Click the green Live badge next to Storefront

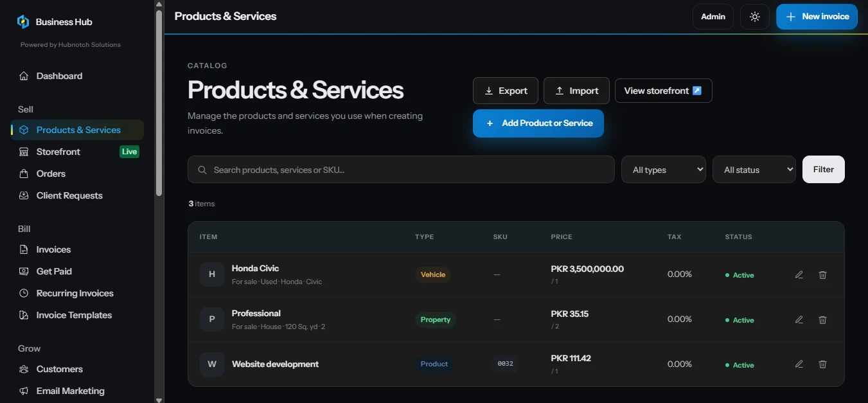[130, 152]
